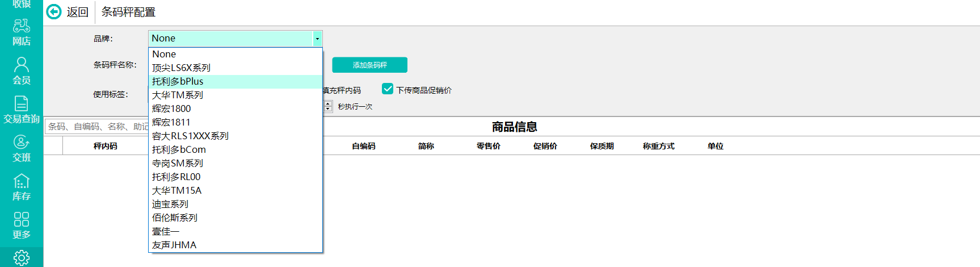This screenshot has width=980, height=267.
Task: Open the 收银 cashier sidebar item
Action: pyautogui.click(x=22, y=4)
